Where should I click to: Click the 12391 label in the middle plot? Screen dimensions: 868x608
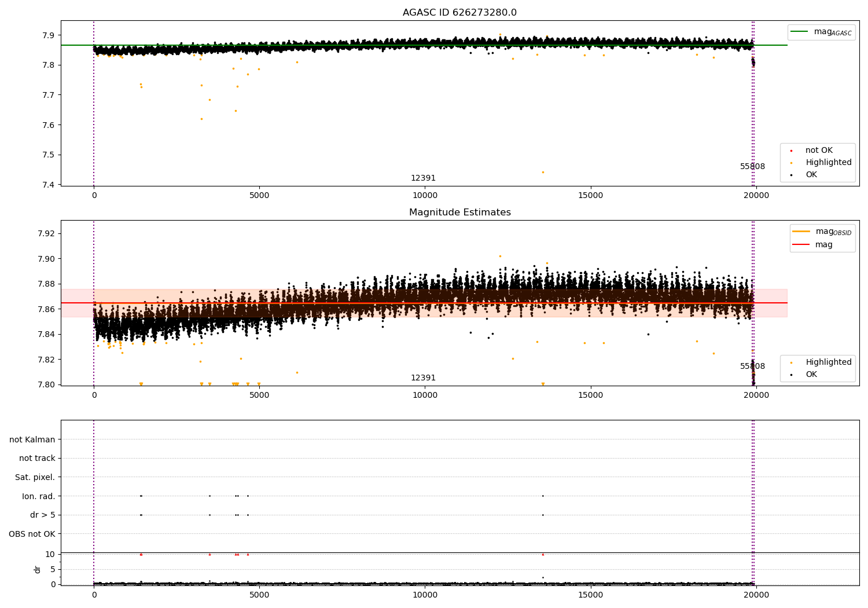(x=423, y=378)
